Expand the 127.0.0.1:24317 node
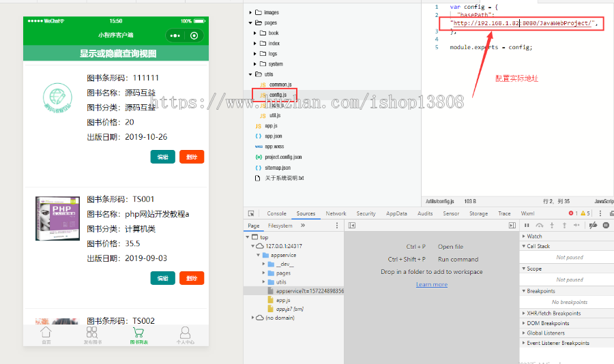 252,246
